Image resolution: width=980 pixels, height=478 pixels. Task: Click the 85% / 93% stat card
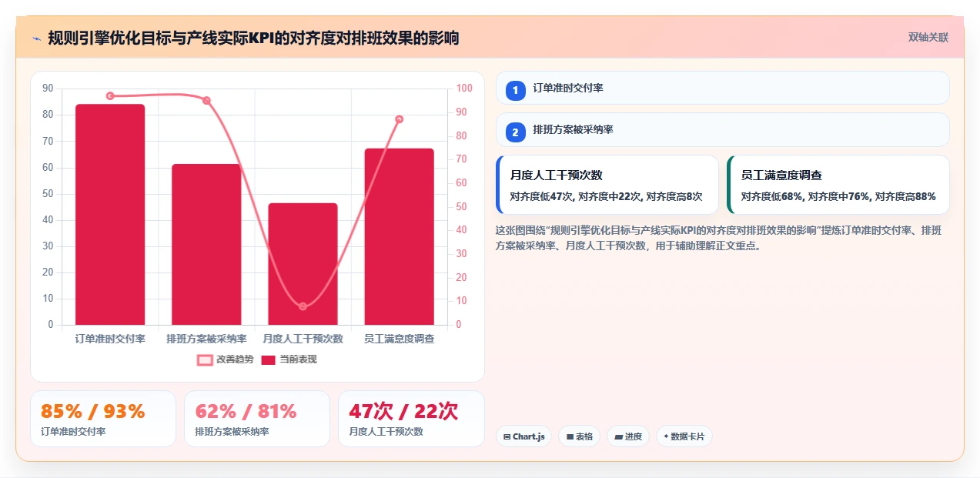pos(103,419)
